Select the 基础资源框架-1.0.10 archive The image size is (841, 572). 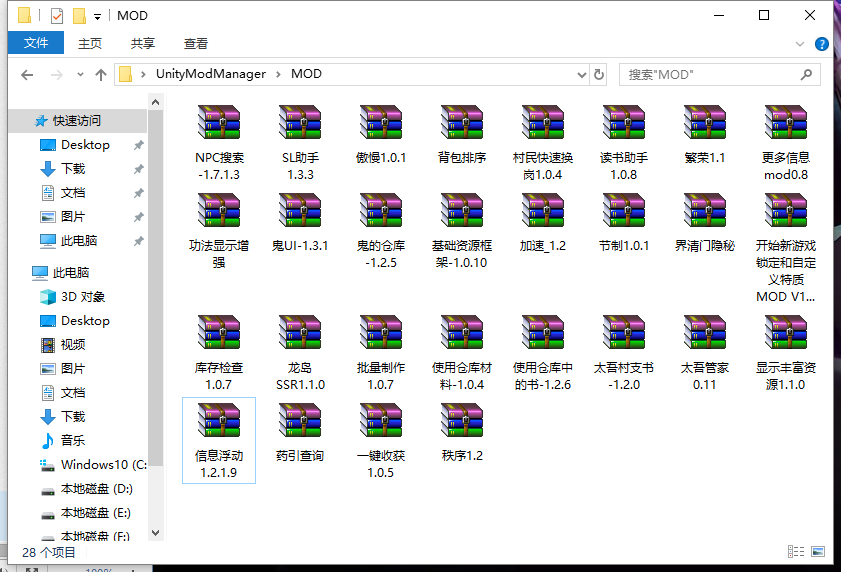[x=462, y=231]
